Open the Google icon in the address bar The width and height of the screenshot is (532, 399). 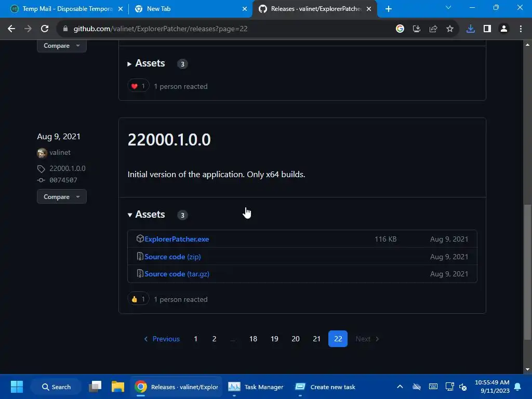pyautogui.click(x=400, y=29)
